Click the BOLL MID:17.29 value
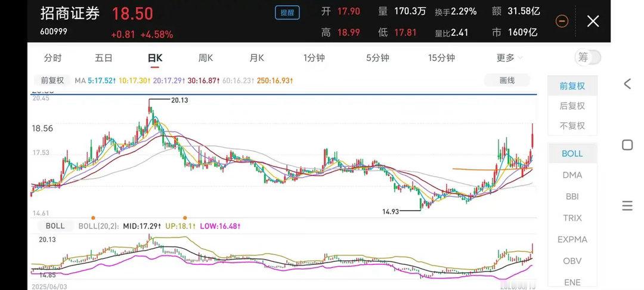 (142, 226)
